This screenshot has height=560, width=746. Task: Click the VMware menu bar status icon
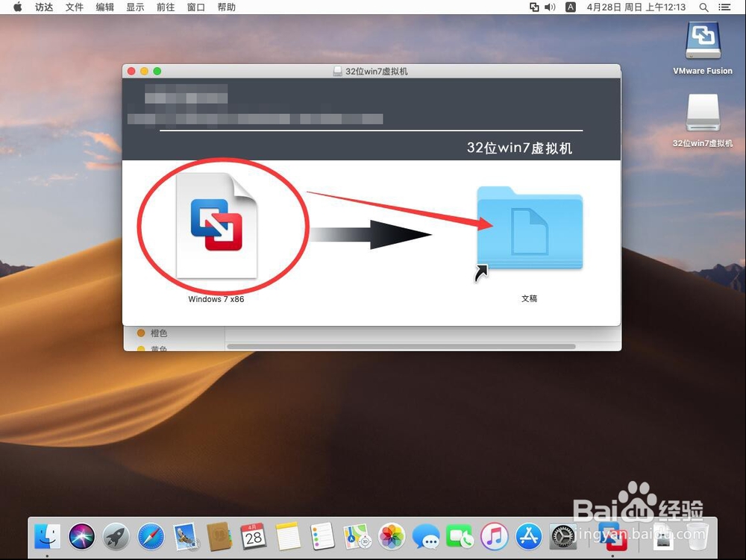(x=534, y=7)
